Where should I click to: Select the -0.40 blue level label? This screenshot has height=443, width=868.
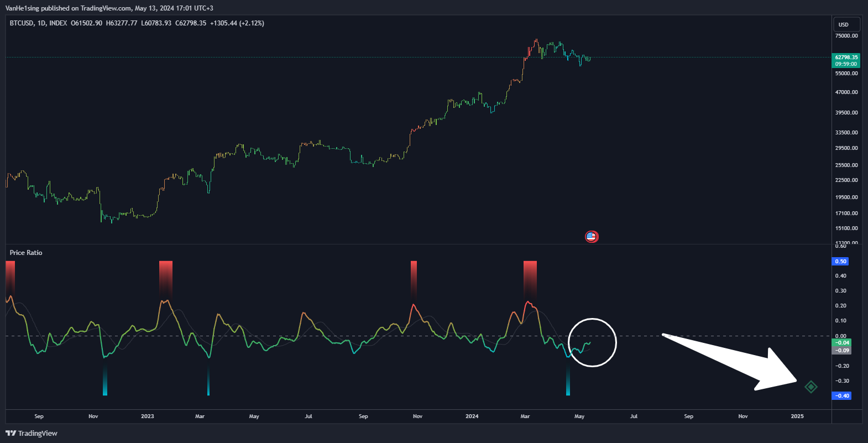(841, 395)
